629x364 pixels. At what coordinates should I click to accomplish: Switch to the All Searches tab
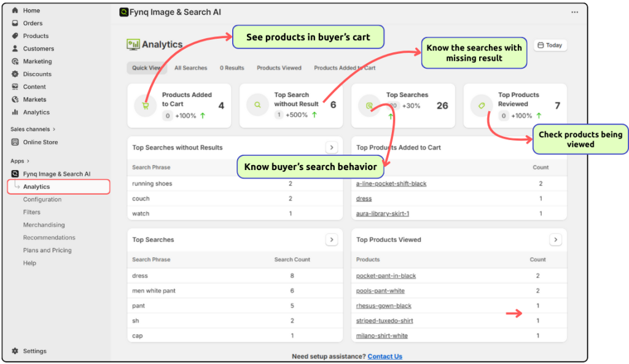point(190,68)
